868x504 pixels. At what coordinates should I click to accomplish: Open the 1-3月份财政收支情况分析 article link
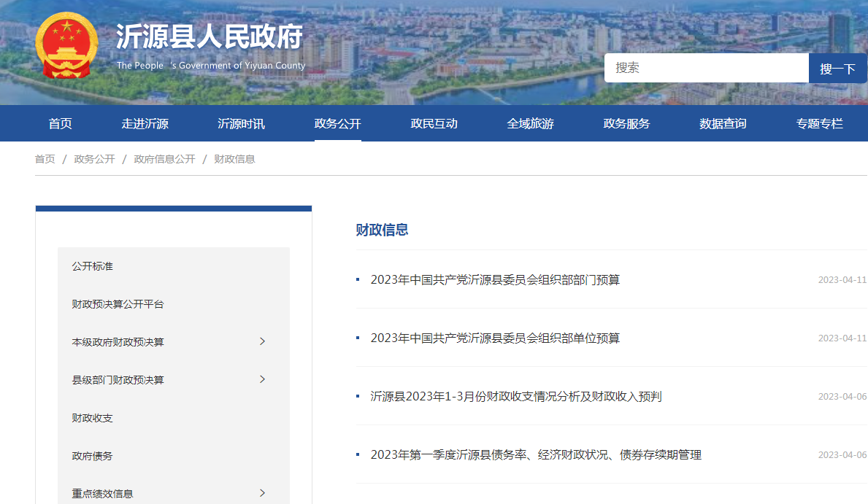pos(515,396)
